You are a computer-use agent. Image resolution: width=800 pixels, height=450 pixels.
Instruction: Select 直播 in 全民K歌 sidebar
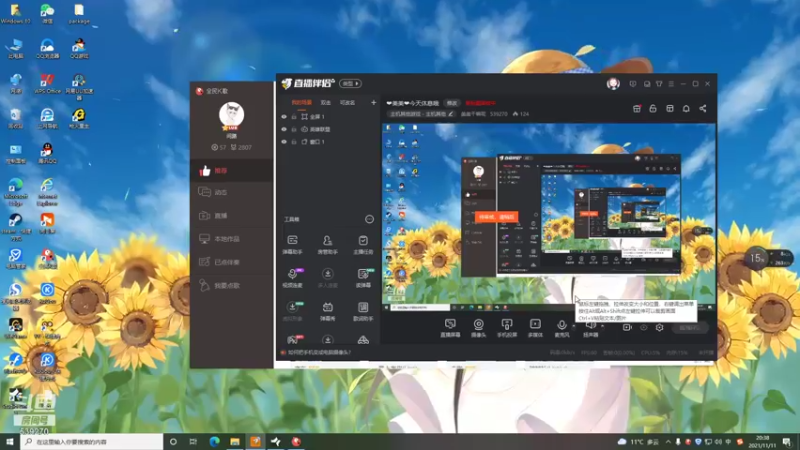click(x=231, y=216)
